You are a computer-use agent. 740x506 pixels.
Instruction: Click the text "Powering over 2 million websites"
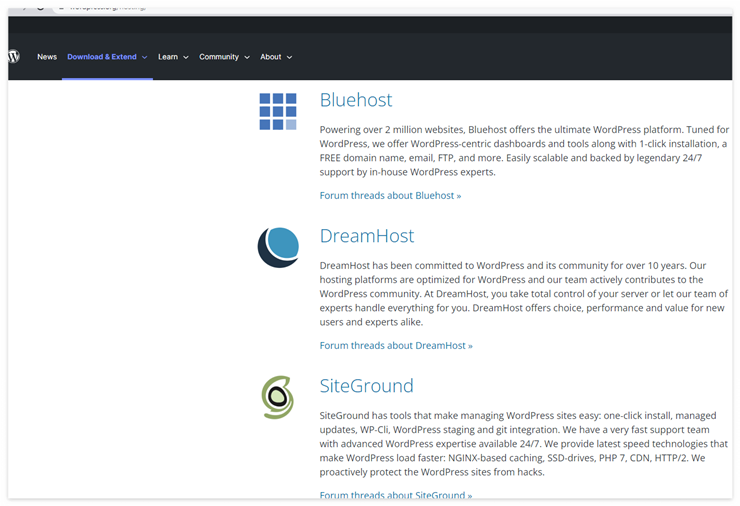pos(392,129)
